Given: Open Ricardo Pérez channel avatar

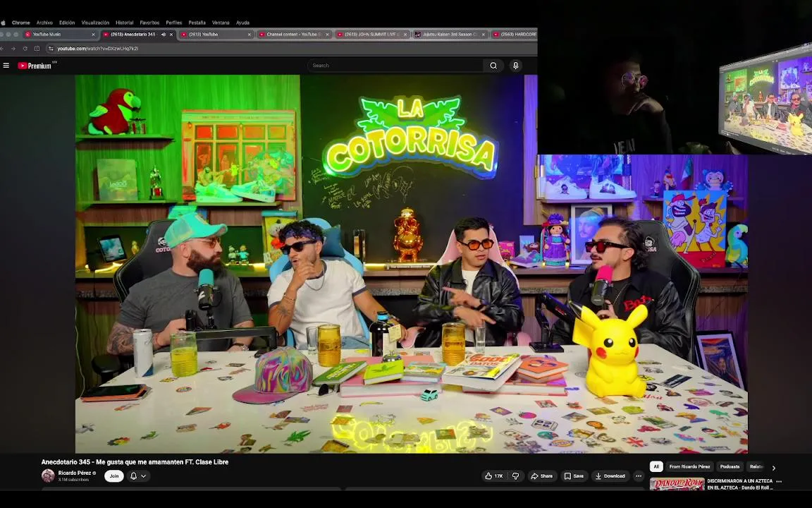Looking at the screenshot, I should coord(48,476).
